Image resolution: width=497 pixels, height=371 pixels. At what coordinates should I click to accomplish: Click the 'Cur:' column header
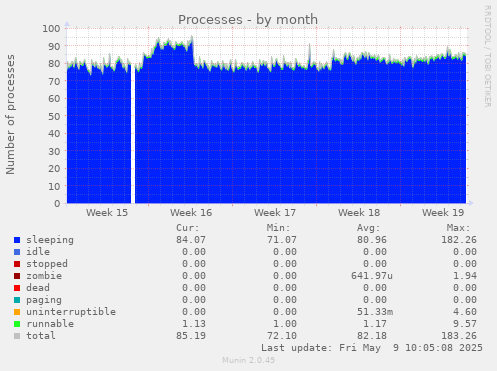[188, 228]
